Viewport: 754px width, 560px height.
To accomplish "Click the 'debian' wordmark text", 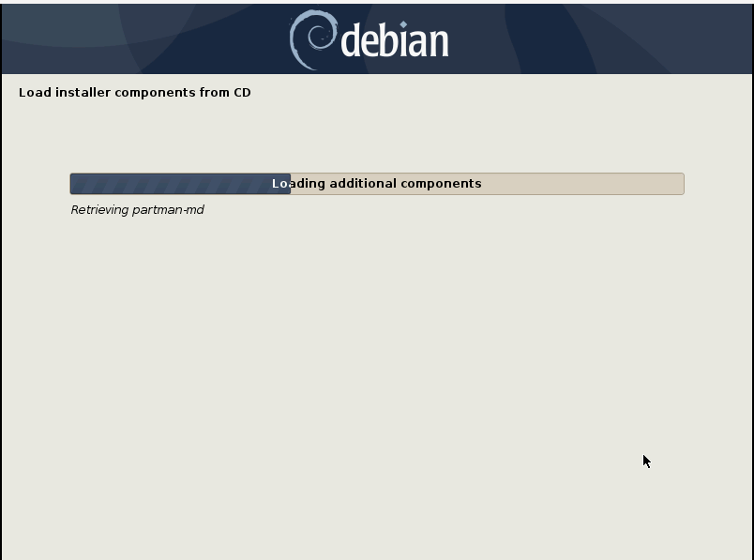I will pos(395,41).
